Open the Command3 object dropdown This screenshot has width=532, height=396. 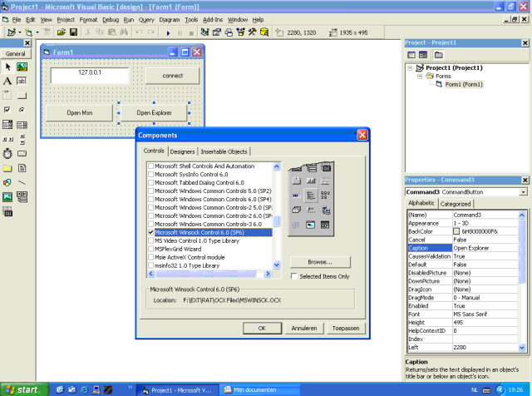pos(523,192)
